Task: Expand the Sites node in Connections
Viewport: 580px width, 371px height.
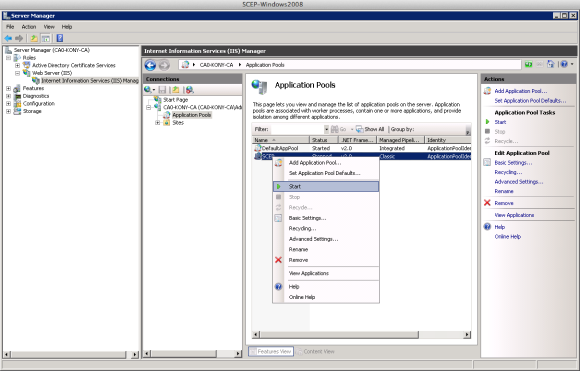Action: pyautogui.click(x=158, y=123)
